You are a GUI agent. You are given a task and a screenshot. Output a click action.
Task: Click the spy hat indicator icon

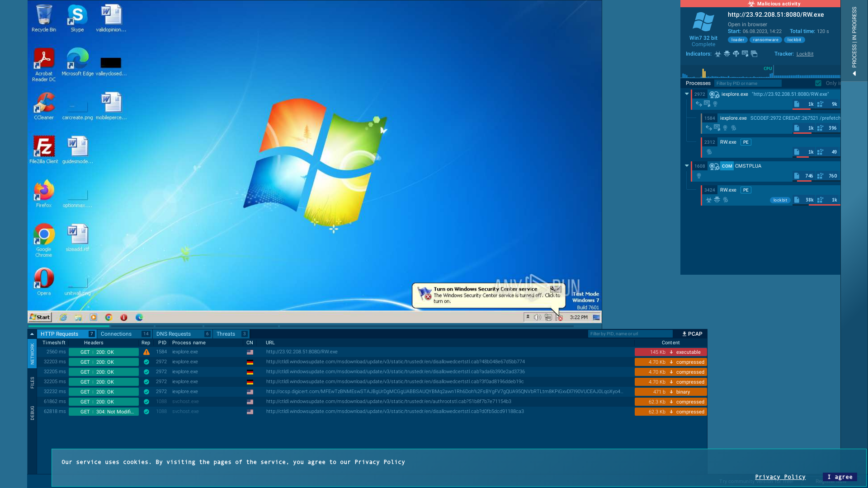pos(727,54)
